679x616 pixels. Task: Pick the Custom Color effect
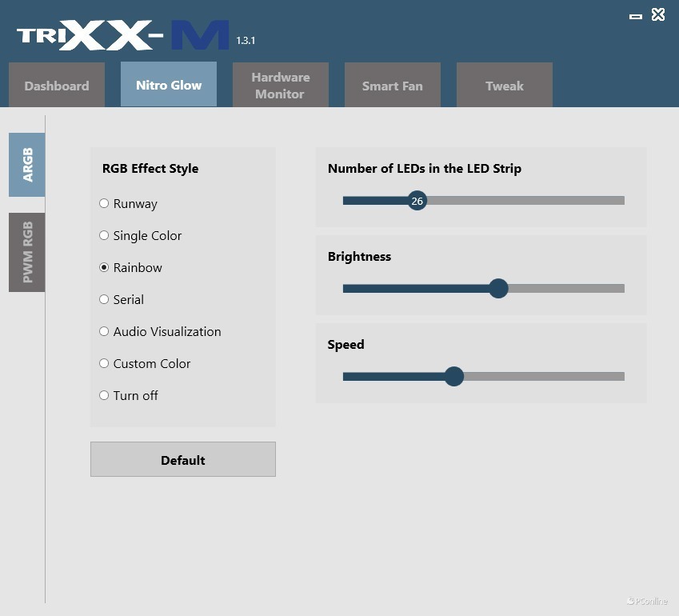(104, 363)
